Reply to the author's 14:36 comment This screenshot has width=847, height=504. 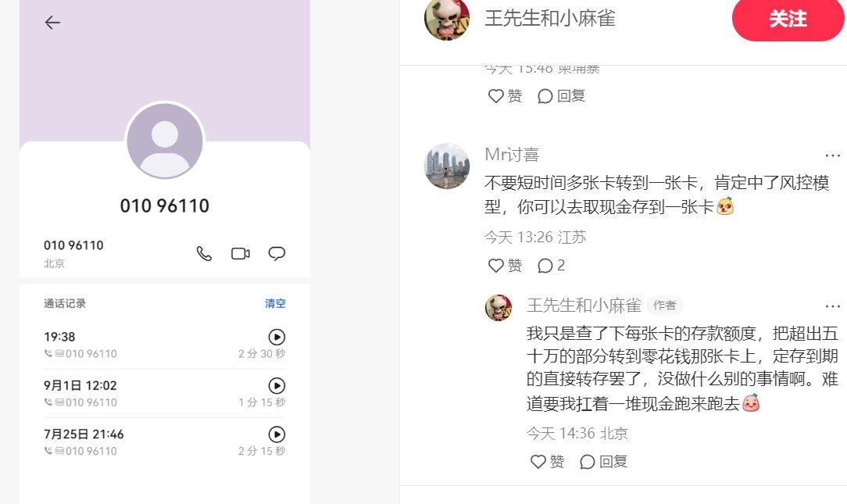pos(603,461)
